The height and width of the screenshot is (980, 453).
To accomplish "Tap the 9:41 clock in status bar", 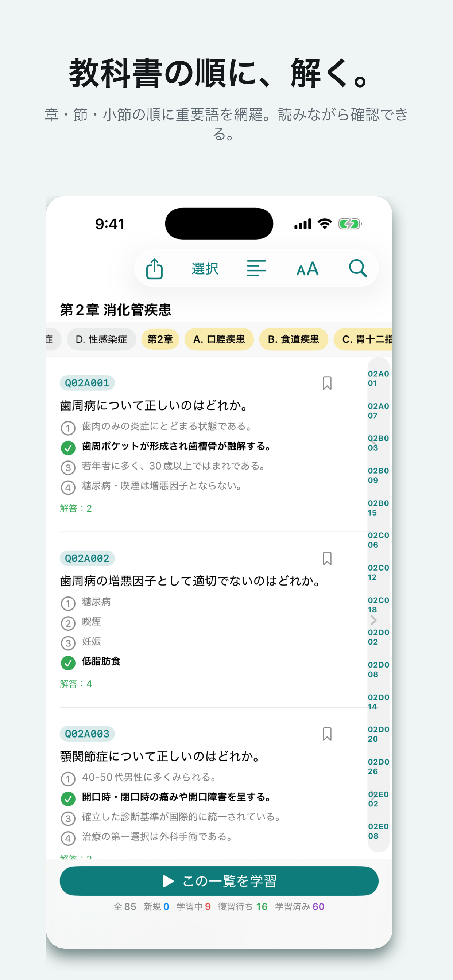I will pyautogui.click(x=110, y=224).
